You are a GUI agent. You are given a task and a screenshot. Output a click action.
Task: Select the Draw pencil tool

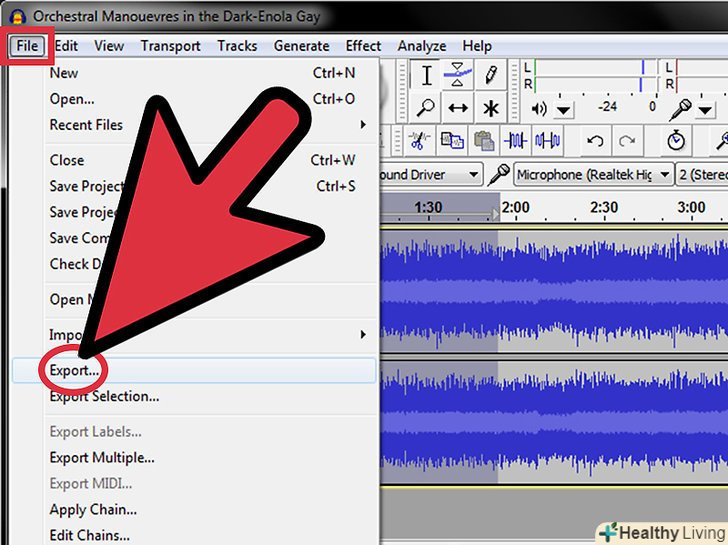(490, 75)
